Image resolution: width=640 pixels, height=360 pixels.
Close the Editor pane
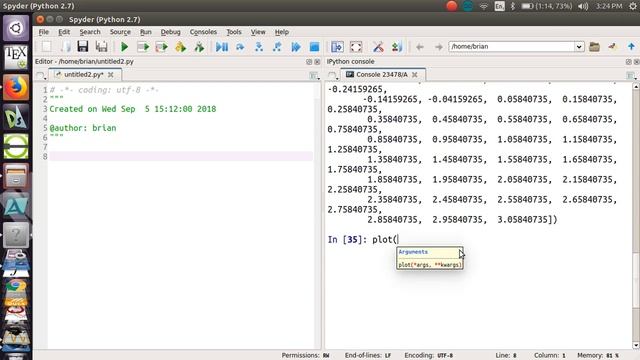tap(317, 62)
